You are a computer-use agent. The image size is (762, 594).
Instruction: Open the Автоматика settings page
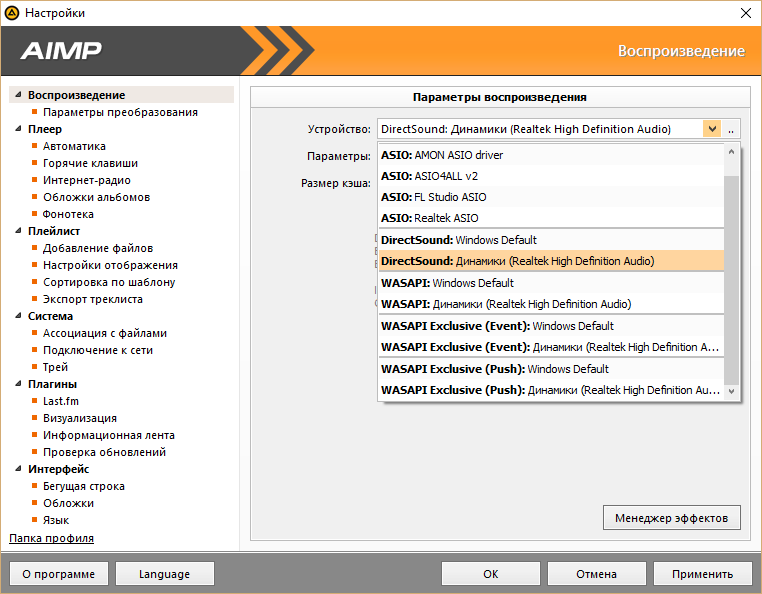coord(74,146)
